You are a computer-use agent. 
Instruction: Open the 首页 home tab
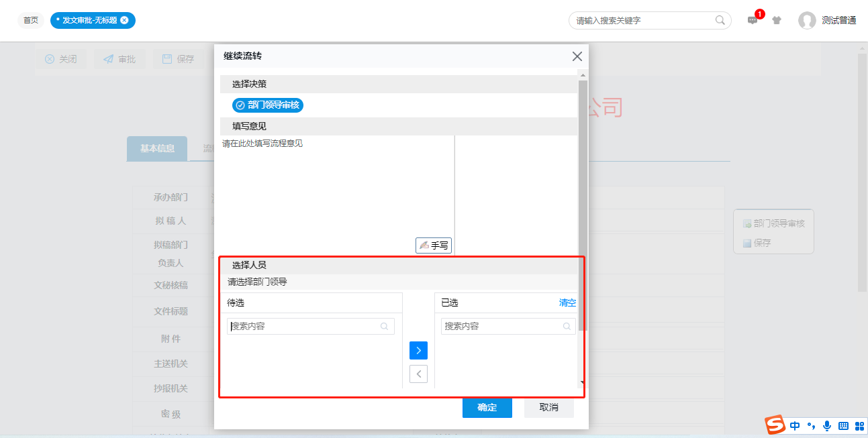tap(31, 20)
